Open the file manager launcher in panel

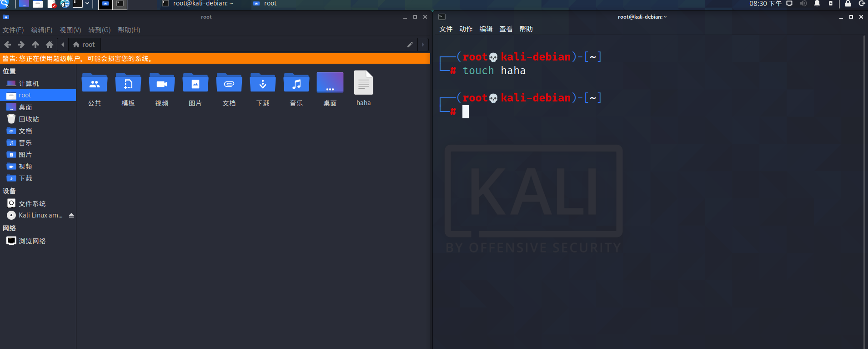pyautogui.click(x=38, y=4)
